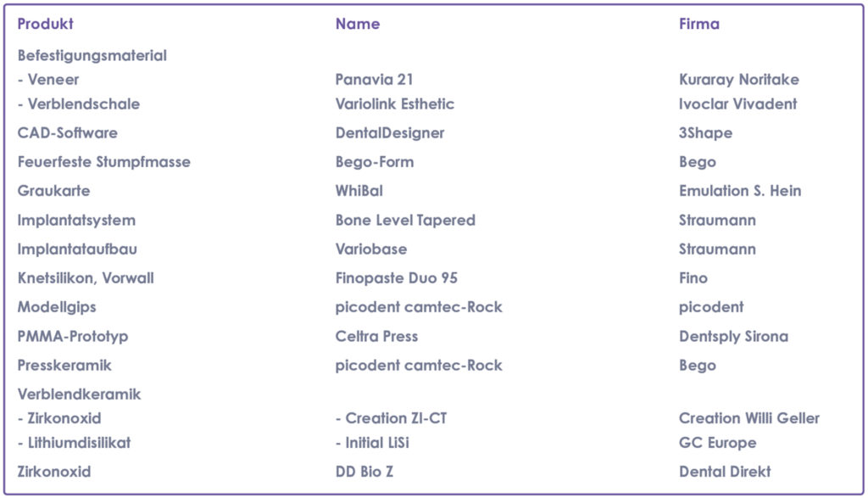Screen dimensions: 868x498
Task: Select the CAD-Software row label
Action: pyautogui.click(x=68, y=133)
